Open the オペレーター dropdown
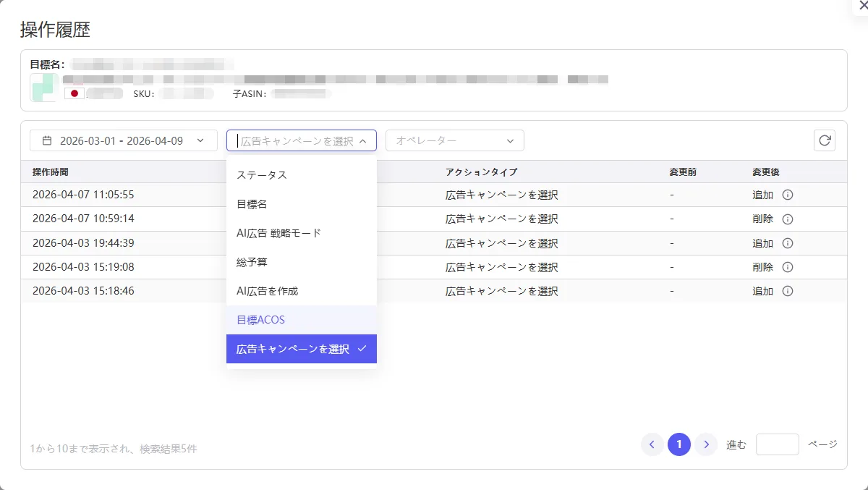 click(x=455, y=140)
